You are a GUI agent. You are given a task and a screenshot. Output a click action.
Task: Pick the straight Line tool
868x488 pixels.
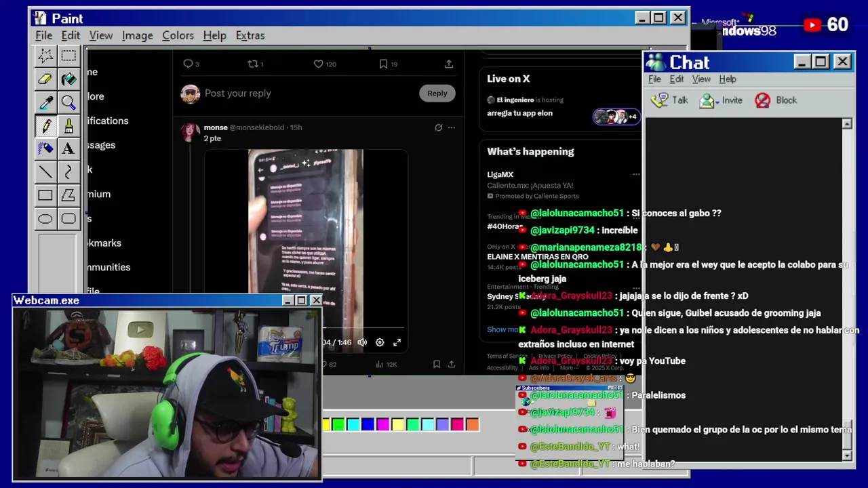point(45,172)
